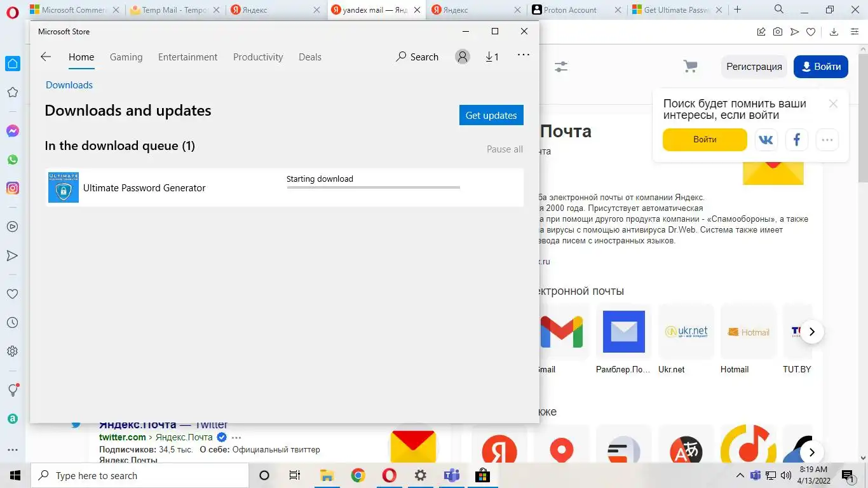
Task: Open WhatsApp in Opera sidebar
Action: coord(12,159)
